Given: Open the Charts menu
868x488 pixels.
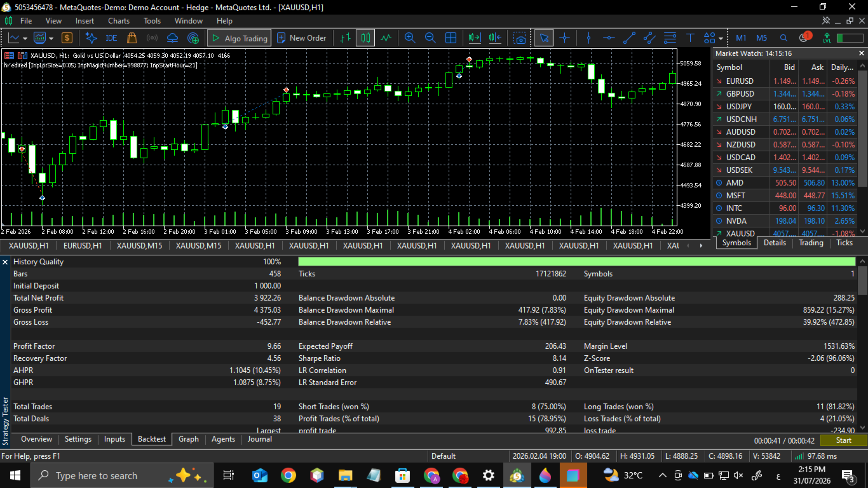Looking at the screenshot, I should pyautogui.click(x=119, y=21).
